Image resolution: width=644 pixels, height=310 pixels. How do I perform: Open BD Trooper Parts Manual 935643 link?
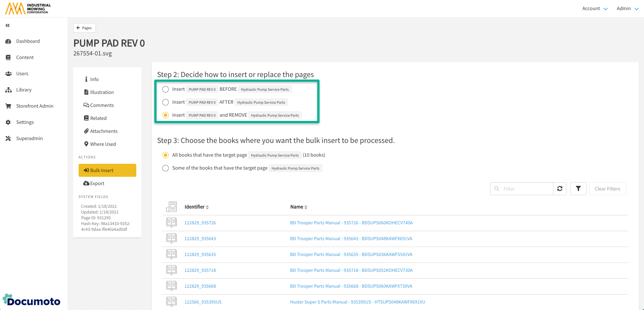coord(351,239)
